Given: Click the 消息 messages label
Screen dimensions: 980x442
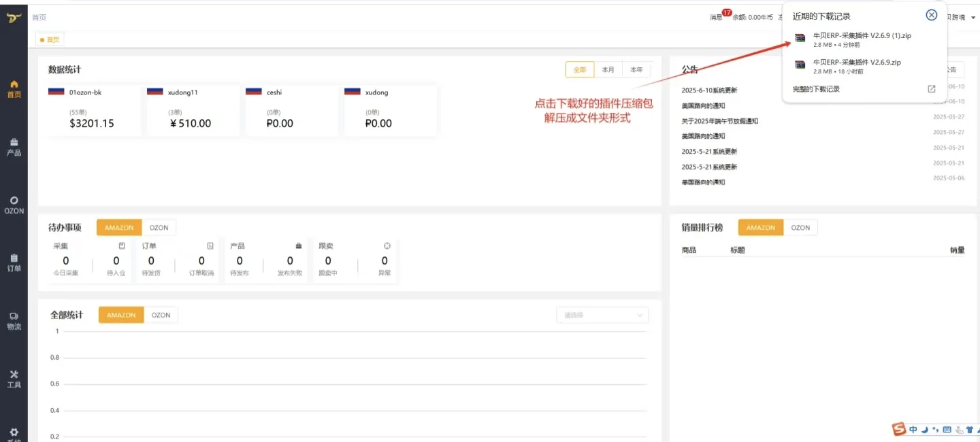Looking at the screenshot, I should click(716, 18).
